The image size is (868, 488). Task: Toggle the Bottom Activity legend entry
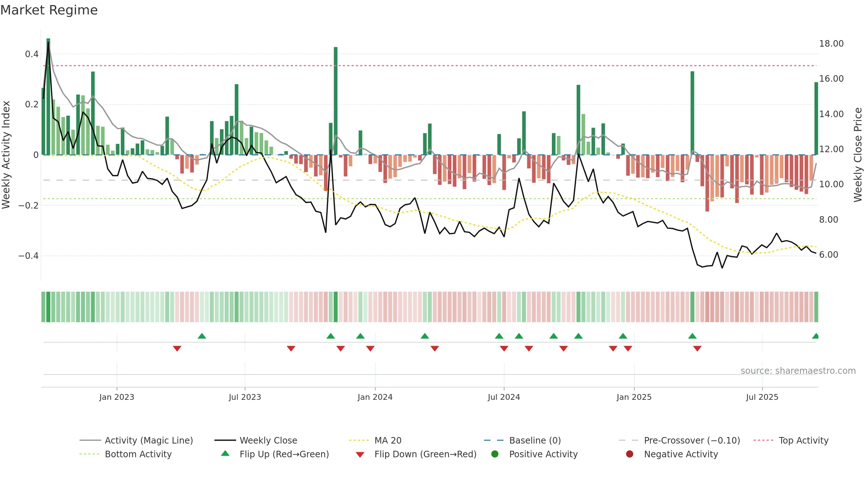[125, 454]
